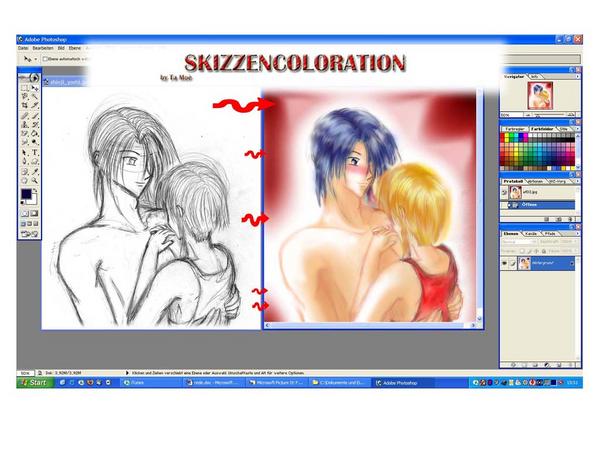Select the 'Öffnen' history state
The height and width of the screenshot is (450, 600).
click(541, 205)
